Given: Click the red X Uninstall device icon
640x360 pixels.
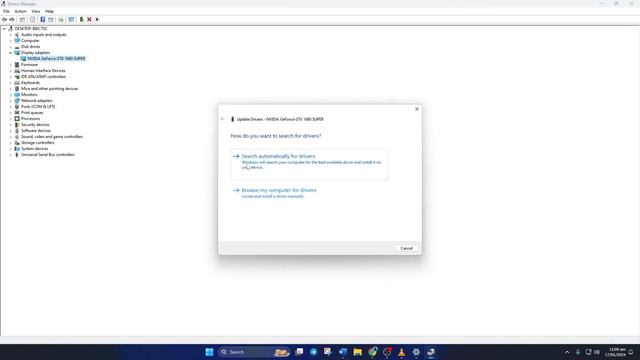Looking at the screenshot, I should click(x=89, y=20).
